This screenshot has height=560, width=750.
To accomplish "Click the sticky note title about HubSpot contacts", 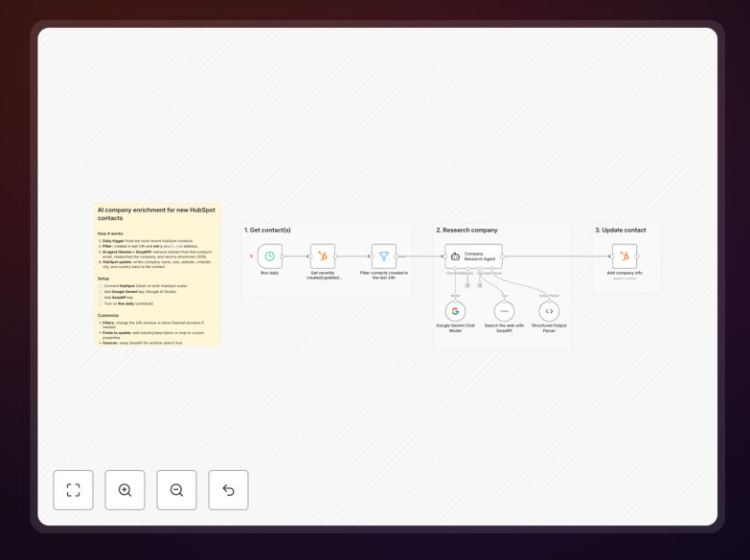I will coord(156,213).
